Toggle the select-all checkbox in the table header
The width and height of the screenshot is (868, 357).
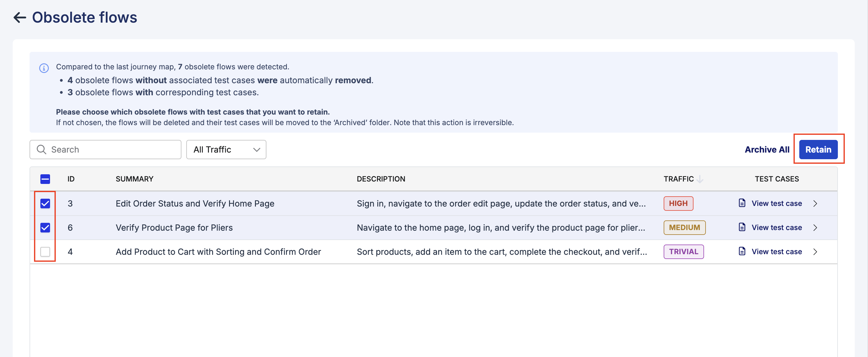point(45,179)
